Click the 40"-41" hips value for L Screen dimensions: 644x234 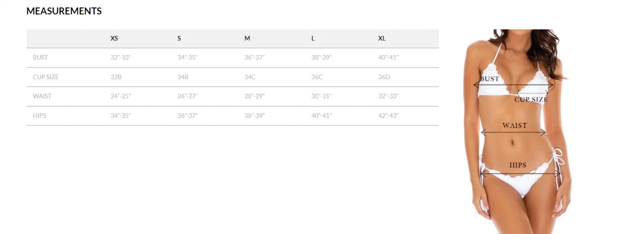[321, 116]
